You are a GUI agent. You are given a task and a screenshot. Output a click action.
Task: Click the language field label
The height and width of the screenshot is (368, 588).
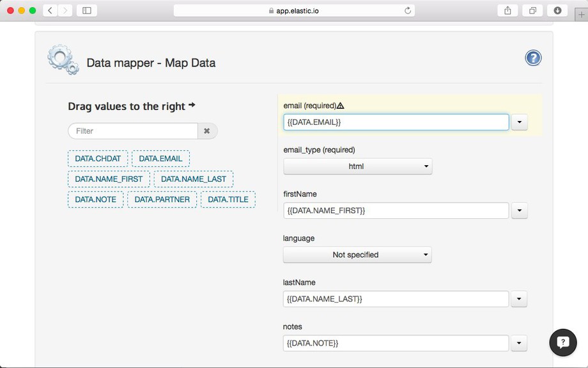(x=298, y=239)
